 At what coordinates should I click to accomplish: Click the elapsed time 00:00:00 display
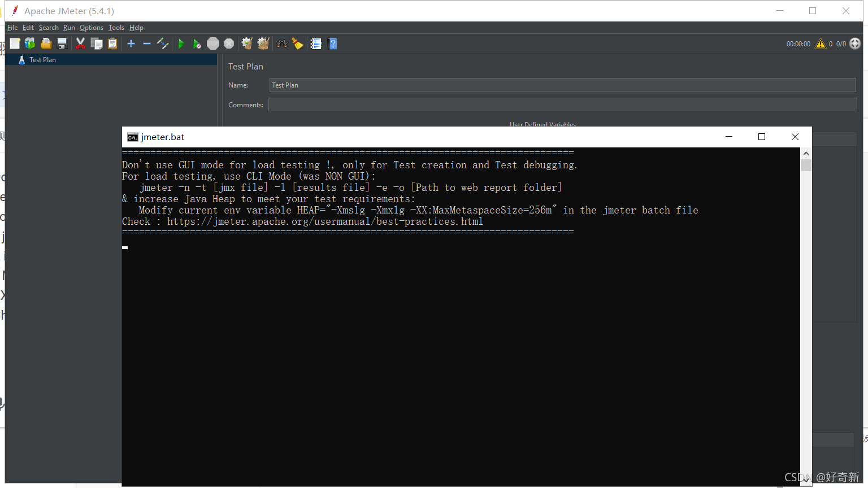tap(798, 43)
